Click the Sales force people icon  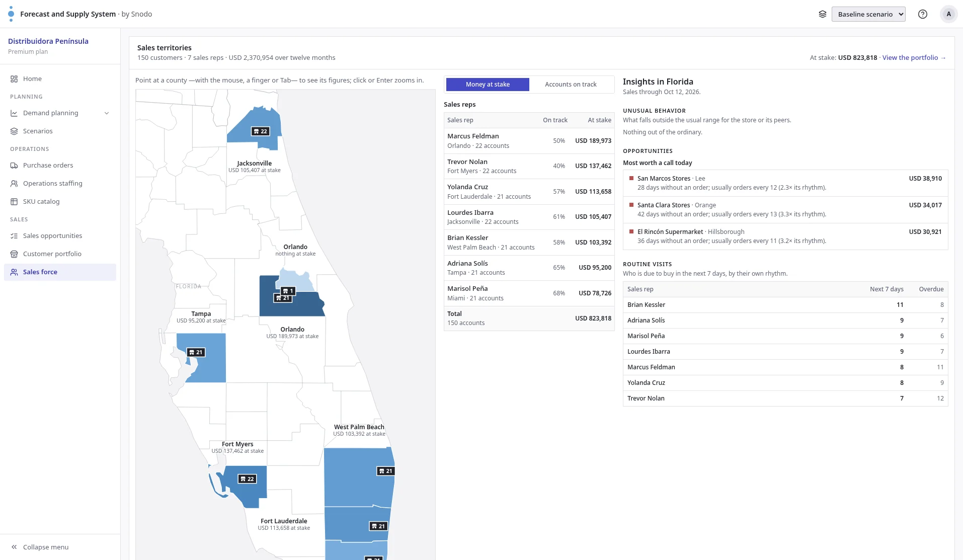click(14, 272)
